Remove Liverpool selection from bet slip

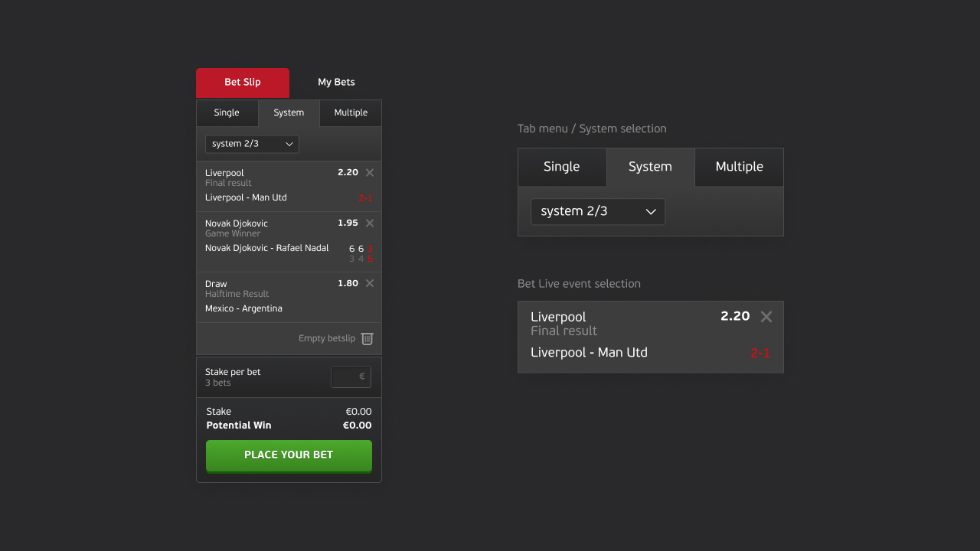(370, 173)
